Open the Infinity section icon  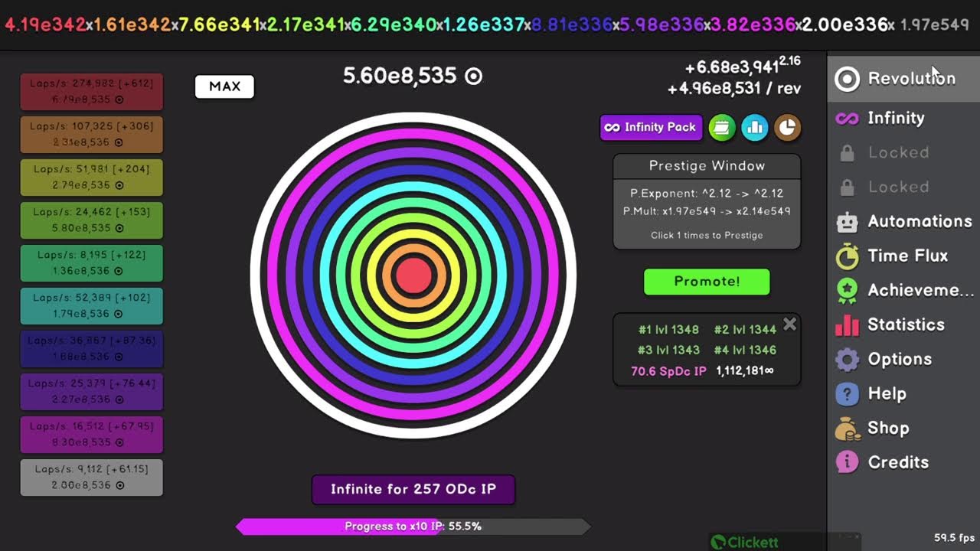point(847,119)
